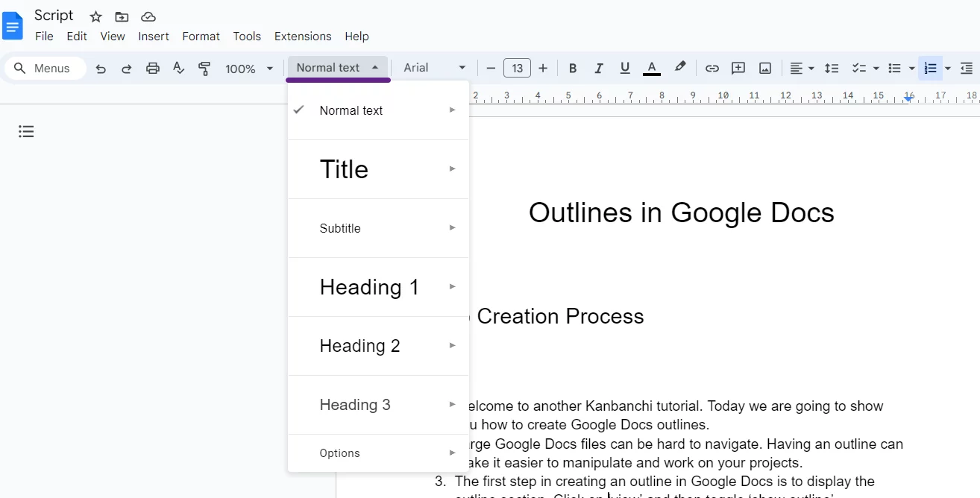980x498 pixels.
Task: Select Normal text style
Action: point(378,110)
